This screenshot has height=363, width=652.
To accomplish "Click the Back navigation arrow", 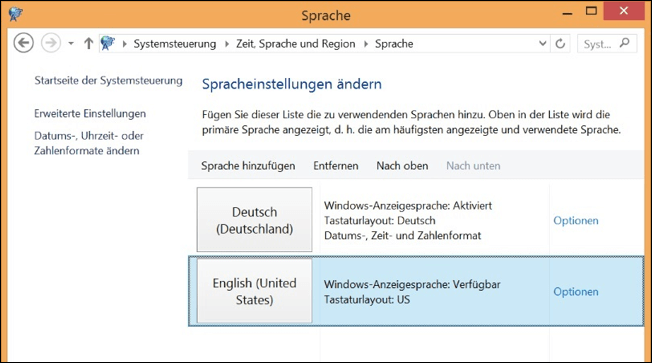I will (24, 43).
